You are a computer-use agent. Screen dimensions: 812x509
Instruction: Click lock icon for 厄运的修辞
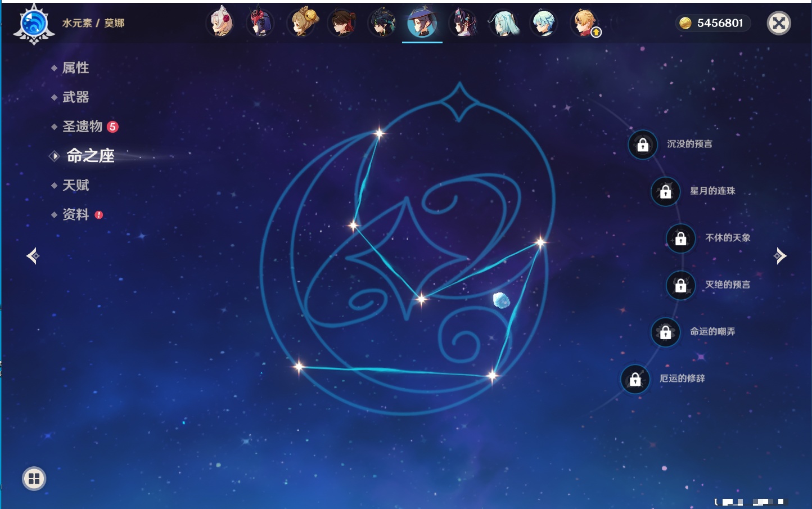(635, 379)
